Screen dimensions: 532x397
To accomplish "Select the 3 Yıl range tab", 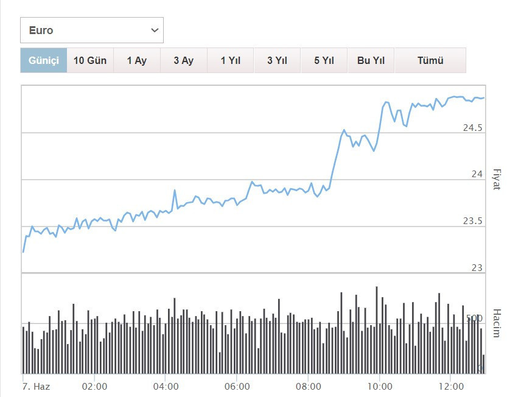I will (x=277, y=60).
